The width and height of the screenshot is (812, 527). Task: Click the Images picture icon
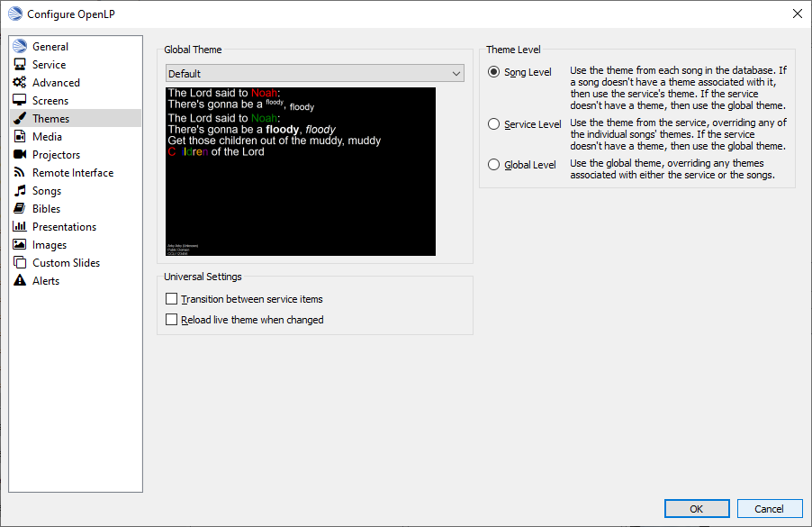click(x=20, y=244)
